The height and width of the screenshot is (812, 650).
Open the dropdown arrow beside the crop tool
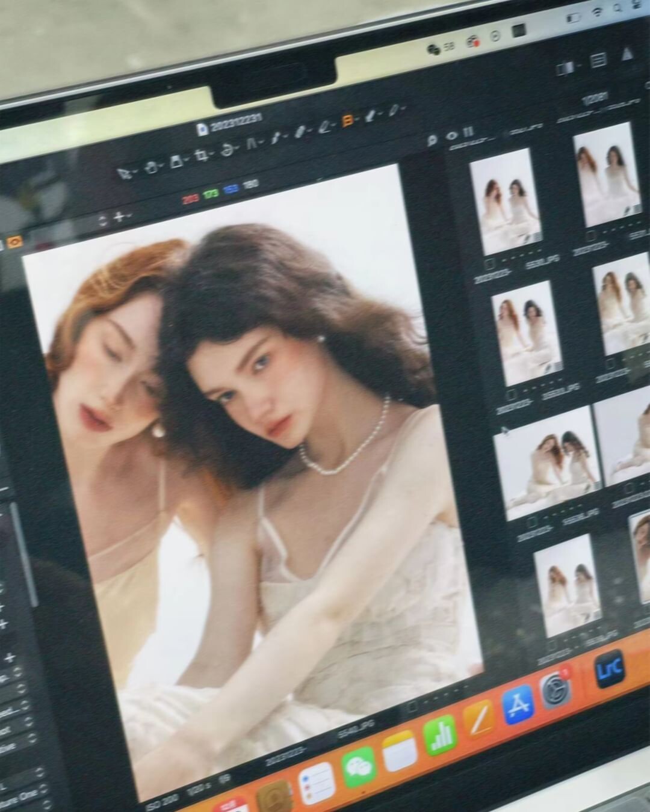(x=212, y=154)
